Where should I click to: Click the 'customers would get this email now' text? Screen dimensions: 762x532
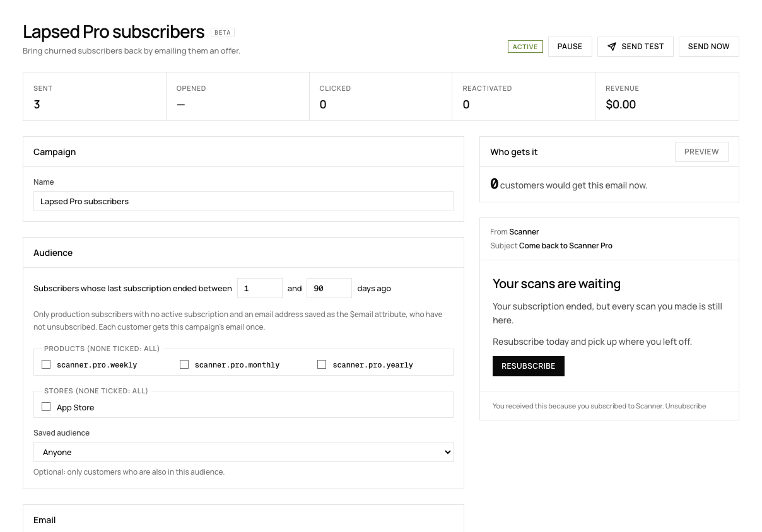coord(573,185)
